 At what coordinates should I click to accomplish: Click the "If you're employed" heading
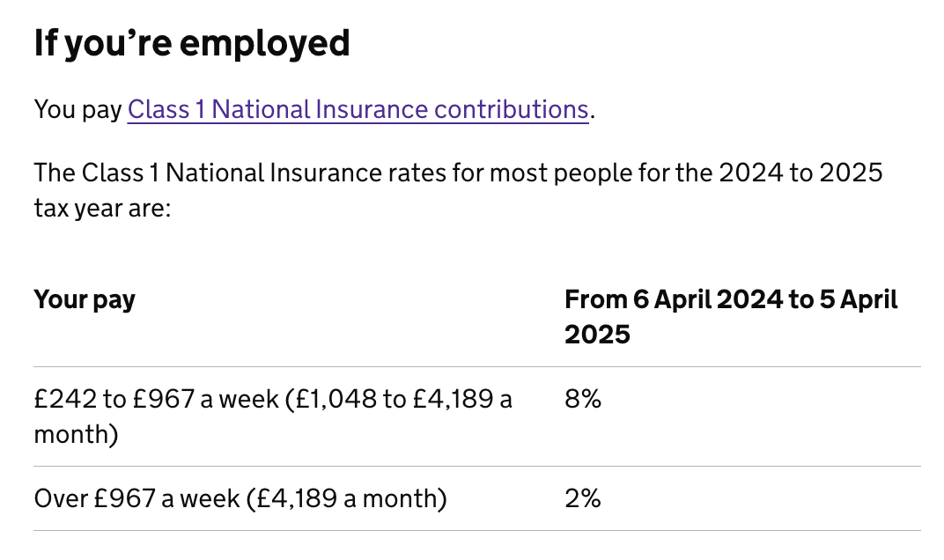192,43
